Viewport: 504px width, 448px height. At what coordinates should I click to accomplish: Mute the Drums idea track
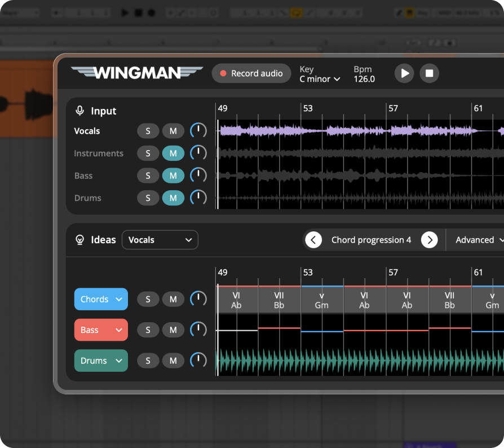point(173,361)
